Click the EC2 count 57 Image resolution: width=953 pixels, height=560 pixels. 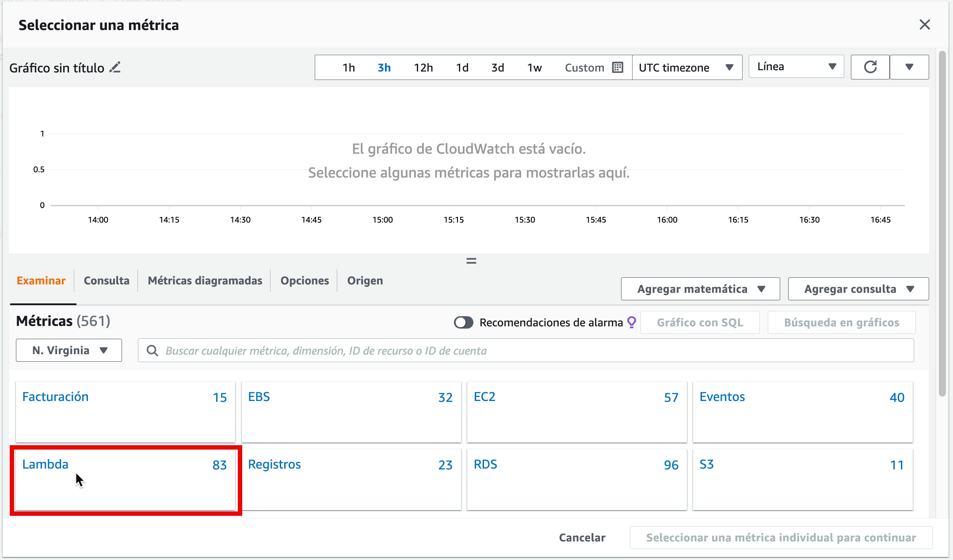(x=671, y=397)
